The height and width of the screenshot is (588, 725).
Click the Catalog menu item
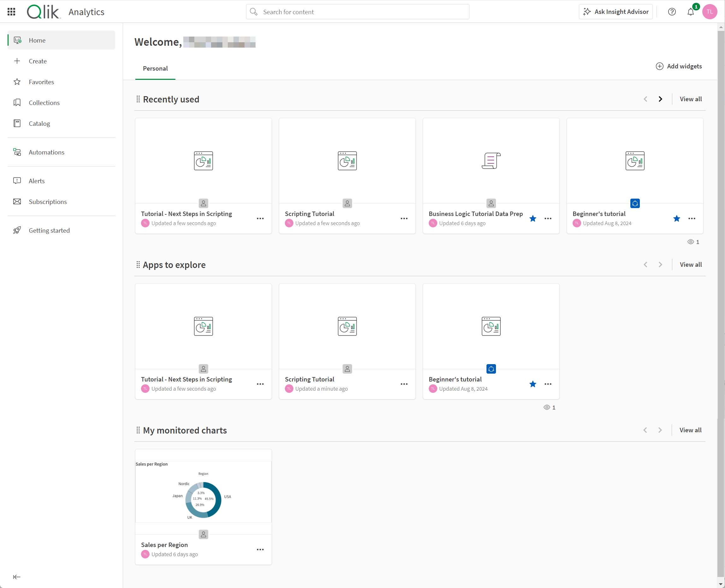pos(38,124)
